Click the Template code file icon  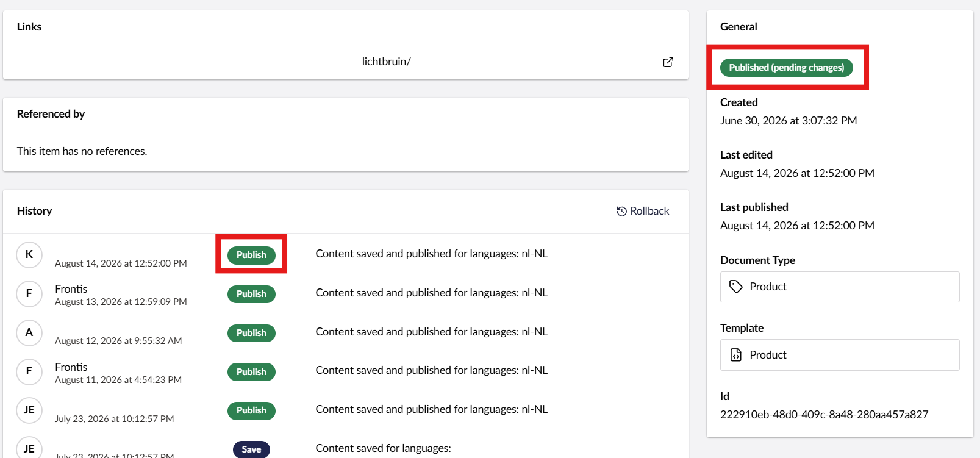click(x=736, y=355)
